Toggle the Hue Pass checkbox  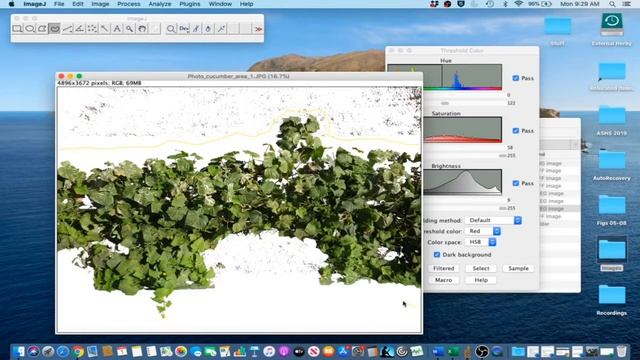(516, 78)
